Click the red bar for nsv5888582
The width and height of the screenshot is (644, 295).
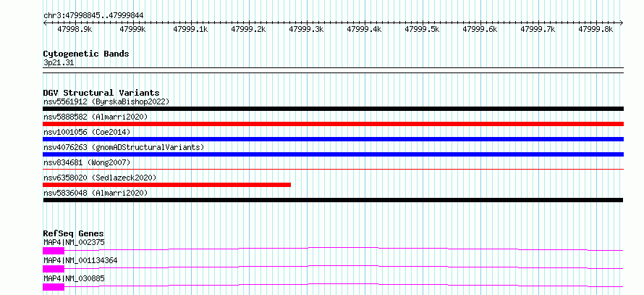(333, 124)
